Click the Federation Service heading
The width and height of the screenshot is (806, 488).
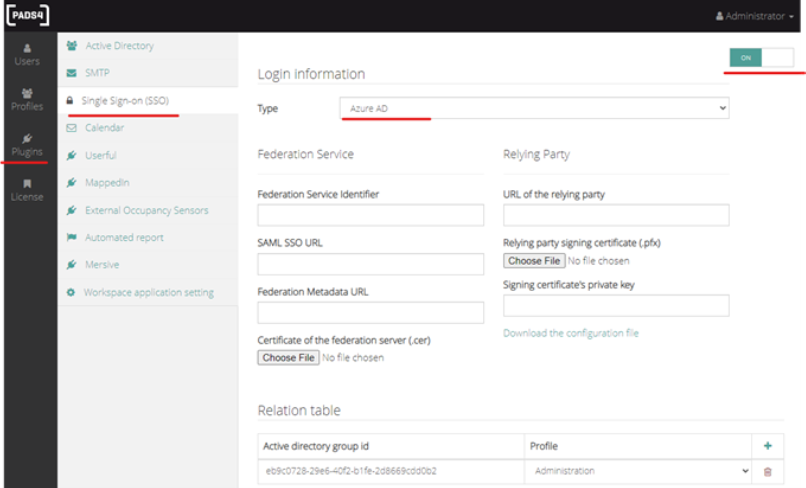[305, 154]
